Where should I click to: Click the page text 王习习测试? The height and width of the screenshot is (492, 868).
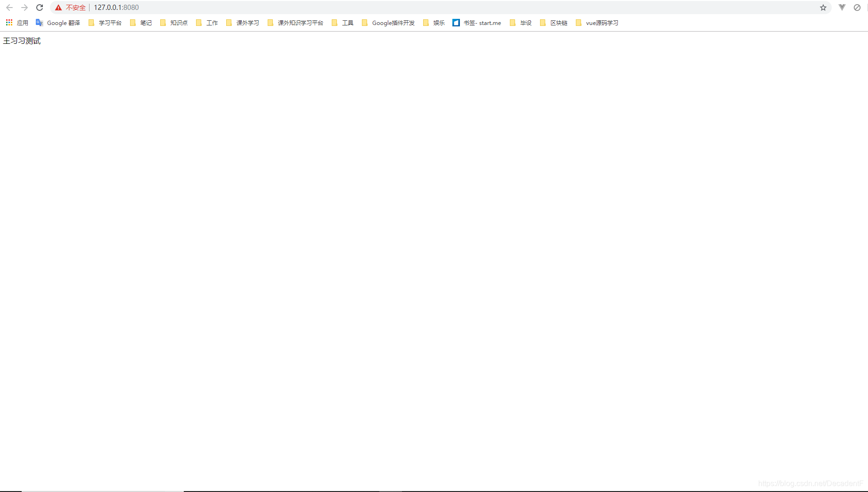coord(22,41)
